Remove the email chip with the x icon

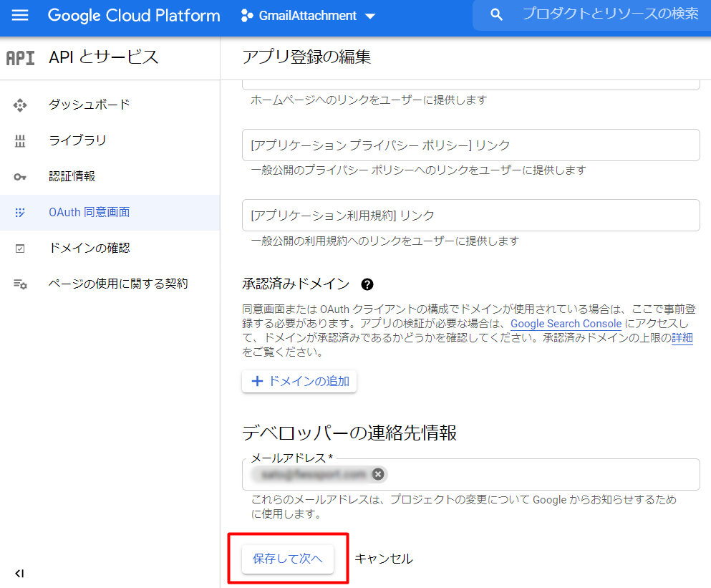(x=378, y=474)
